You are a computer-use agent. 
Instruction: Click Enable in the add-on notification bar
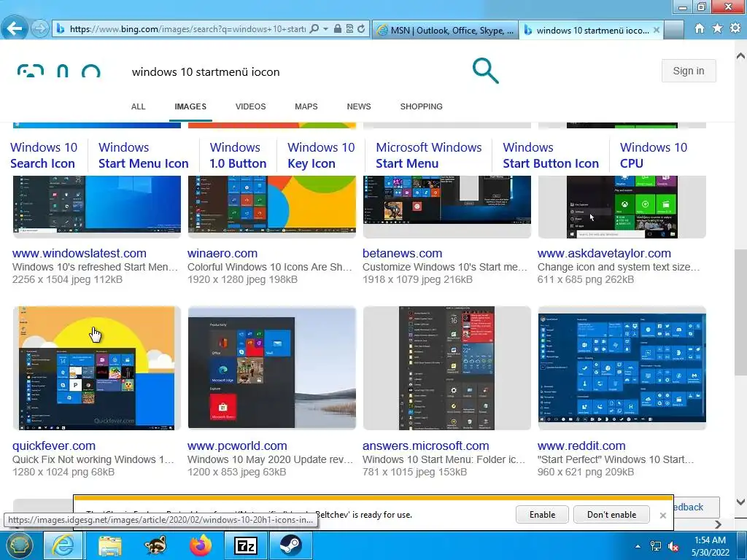click(542, 515)
